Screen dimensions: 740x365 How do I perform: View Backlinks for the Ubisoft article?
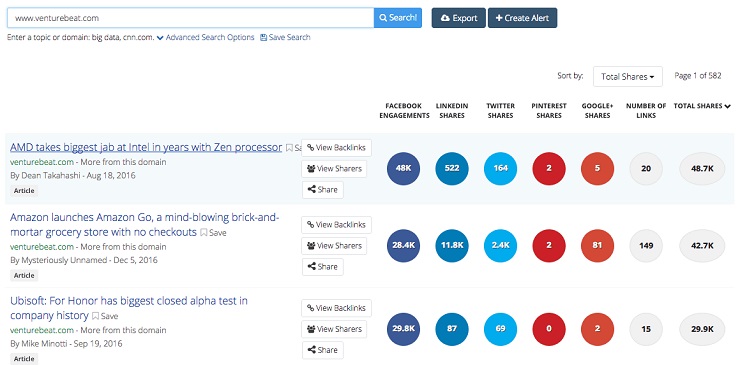click(336, 308)
